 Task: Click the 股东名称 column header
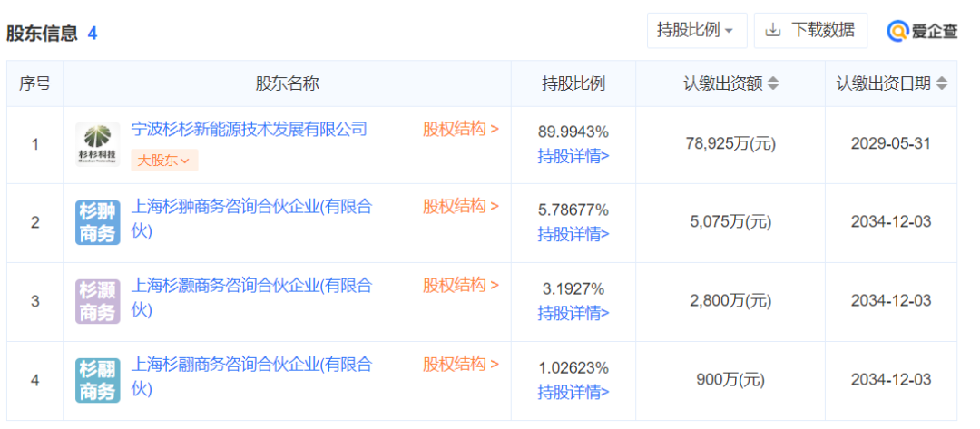click(x=287, y=83)
